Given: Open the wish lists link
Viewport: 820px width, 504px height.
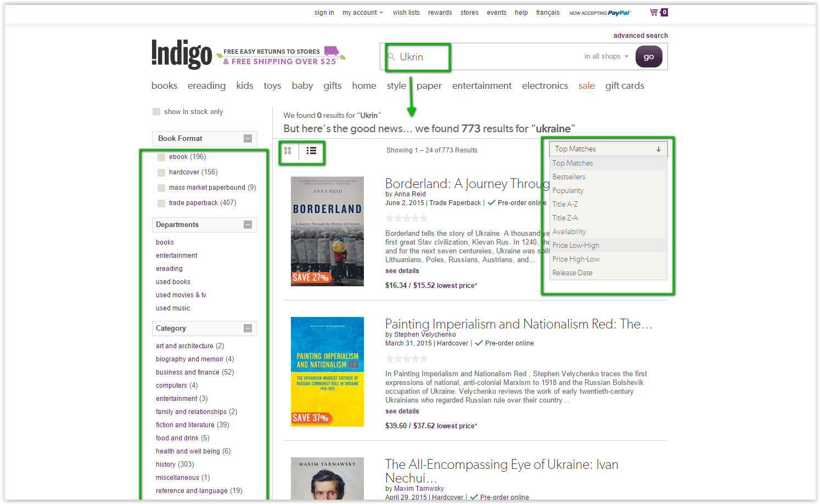Looking at the screenshot, I should click(406, 13).
